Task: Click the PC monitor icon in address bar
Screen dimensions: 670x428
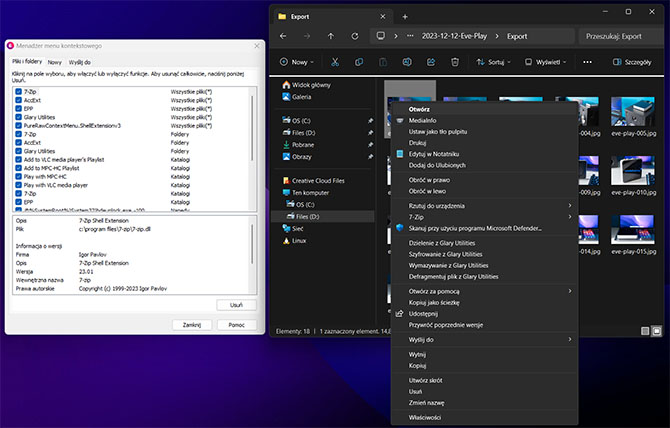Action: pos(381,36)
